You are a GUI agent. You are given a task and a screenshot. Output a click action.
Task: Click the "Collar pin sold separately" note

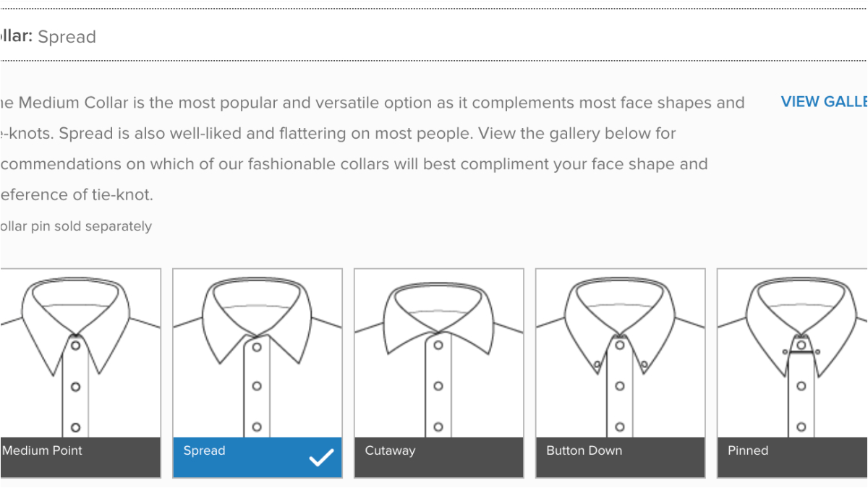(x=76, y=226)
